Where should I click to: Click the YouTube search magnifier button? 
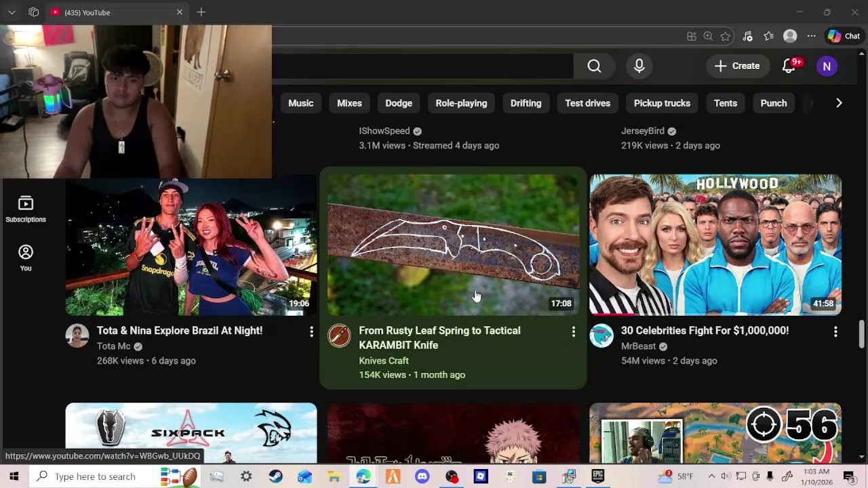click(x=594, y=66)
